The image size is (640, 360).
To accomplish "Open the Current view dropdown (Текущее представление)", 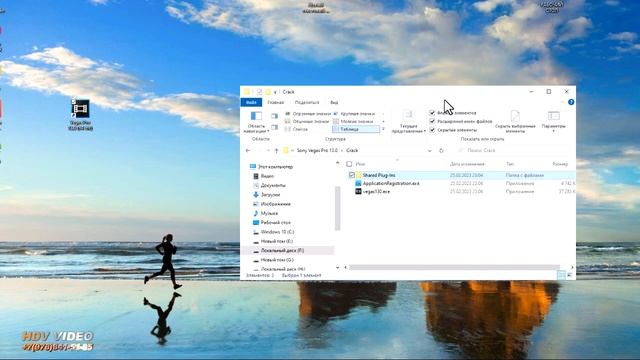I will [409, 129].
